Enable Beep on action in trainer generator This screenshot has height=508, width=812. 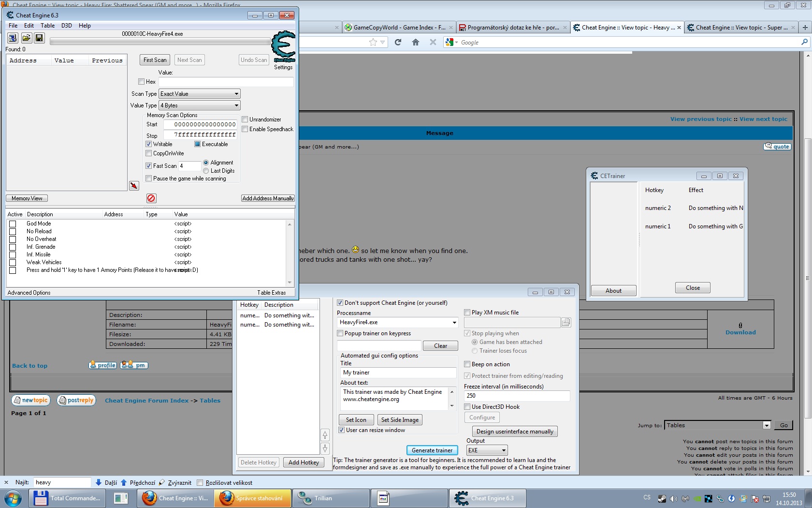467,364
